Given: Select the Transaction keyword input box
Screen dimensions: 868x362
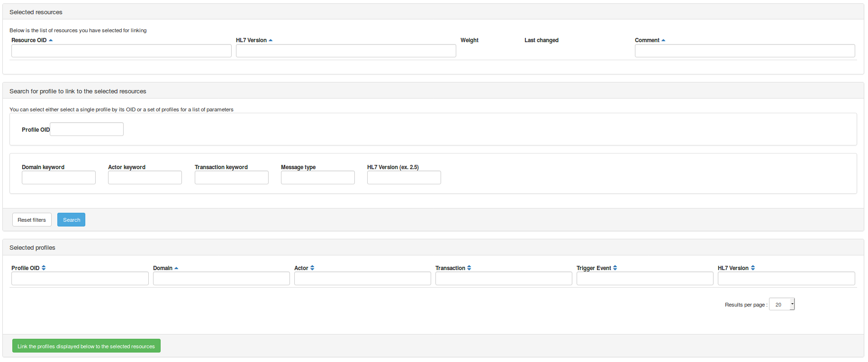Looking at the screenshot, I should 232,178.
